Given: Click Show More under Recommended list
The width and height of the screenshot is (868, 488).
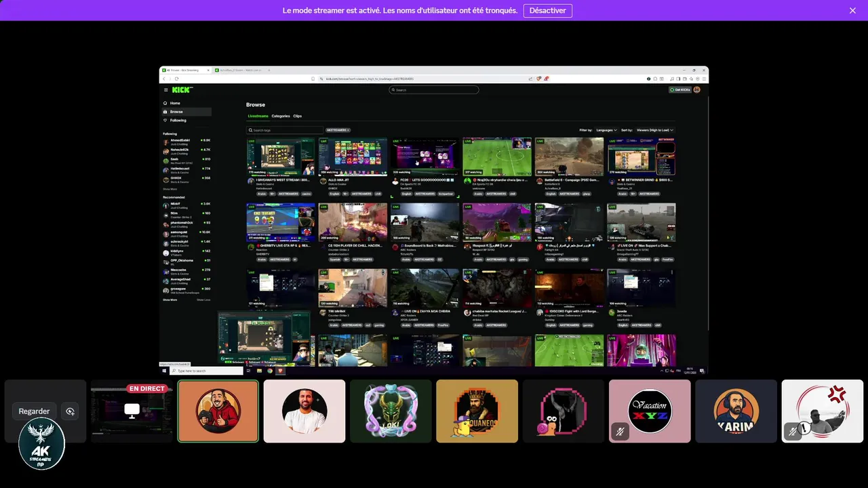Looking at the screenshot, I should (x=170, y=300).
